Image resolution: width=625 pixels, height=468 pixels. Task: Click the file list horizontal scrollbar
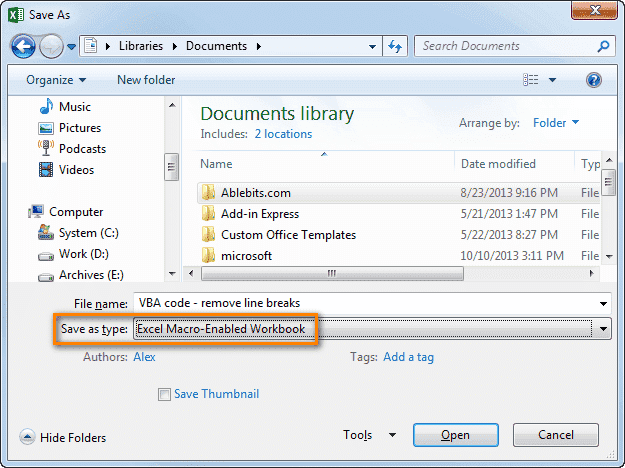(x=332, y=273)
